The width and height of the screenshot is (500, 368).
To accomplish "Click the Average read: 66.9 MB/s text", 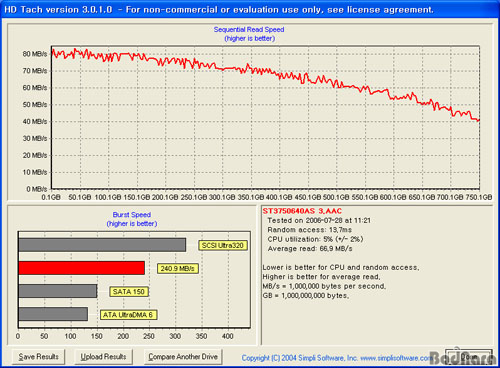I will click(x=310, y=248).
